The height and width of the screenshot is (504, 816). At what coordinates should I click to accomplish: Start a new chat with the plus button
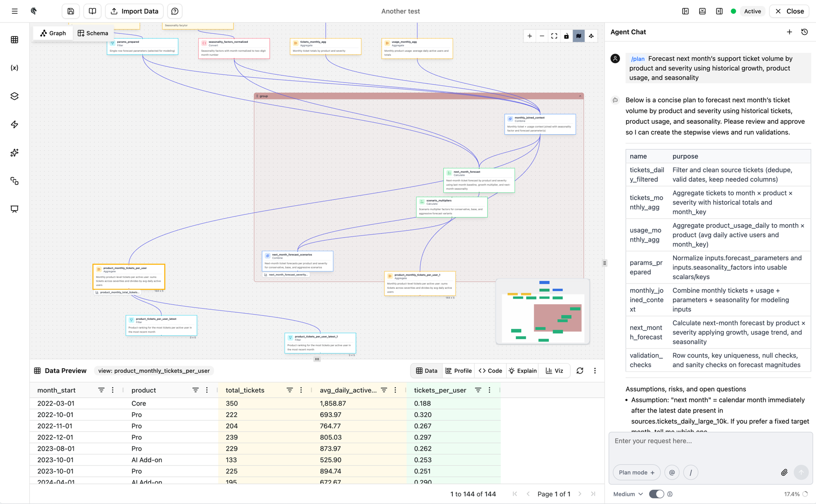[x=790, y=32]
